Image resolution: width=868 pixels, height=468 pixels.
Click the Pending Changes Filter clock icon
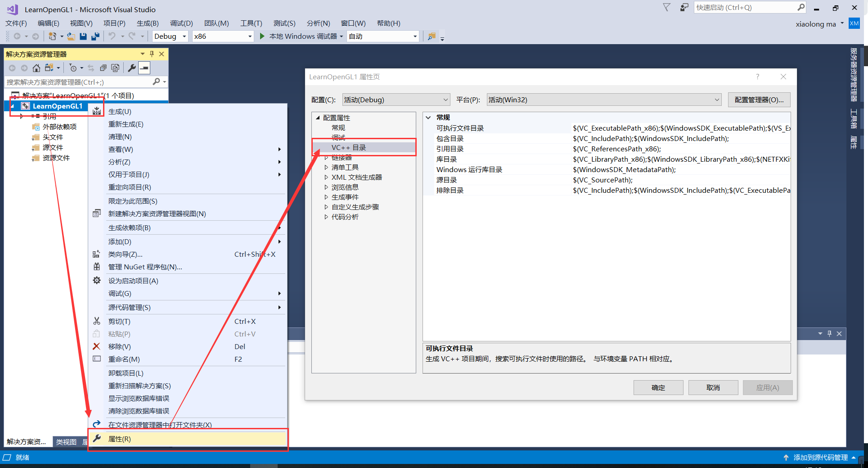coord(73,68)
